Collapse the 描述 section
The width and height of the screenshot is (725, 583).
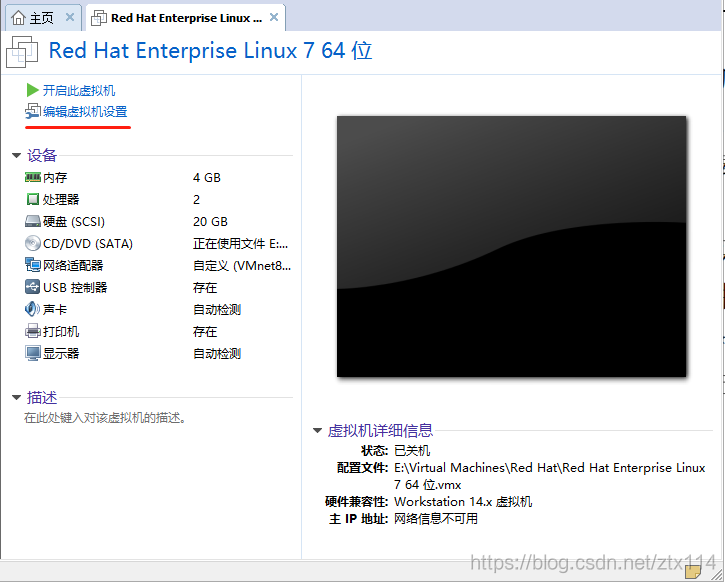tap(17, 397)
